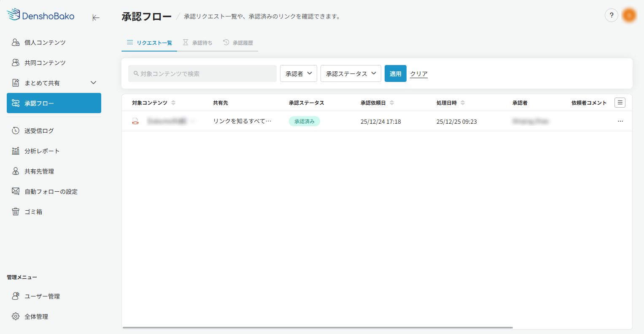This screenshot has height=334, width=644.
Task: Open the 承認者 filter dropdown
Action: pos(299,73)
